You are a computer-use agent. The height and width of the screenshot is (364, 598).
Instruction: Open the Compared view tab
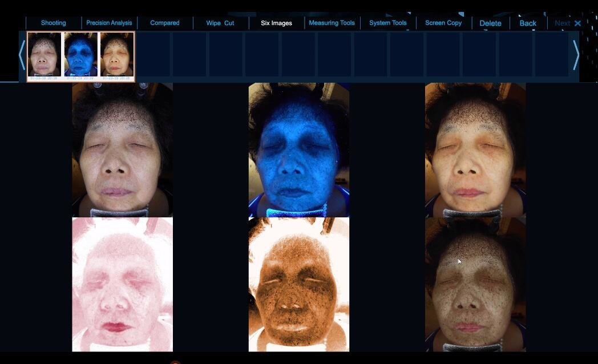point(164,23)
